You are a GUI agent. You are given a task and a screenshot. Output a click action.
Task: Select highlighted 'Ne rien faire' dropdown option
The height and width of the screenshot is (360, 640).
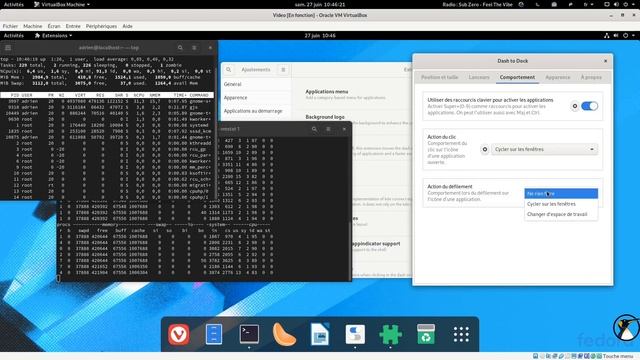pos(561,193)
